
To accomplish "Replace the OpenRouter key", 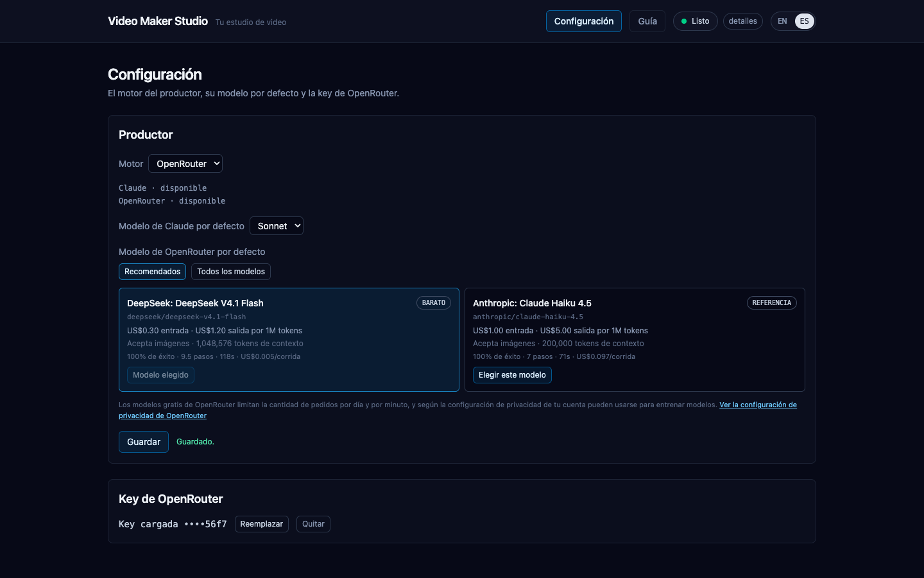I will (x=261, y=524).
